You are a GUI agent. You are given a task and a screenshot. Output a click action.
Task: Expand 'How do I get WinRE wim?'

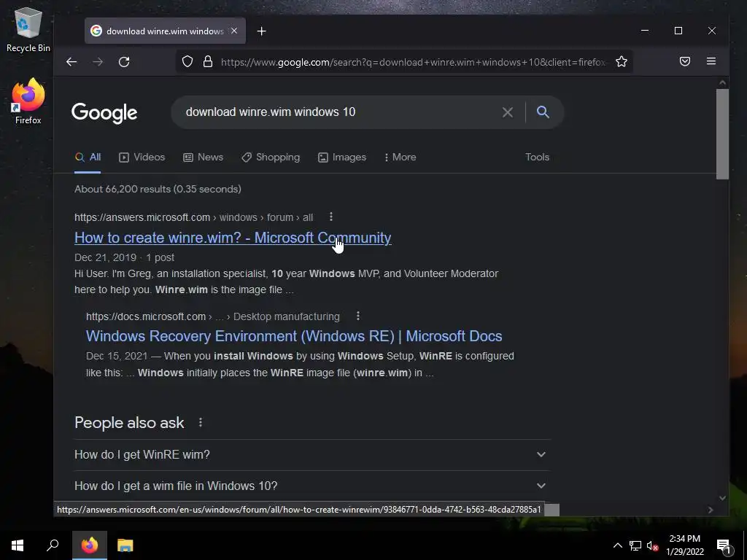pos(312,455)
